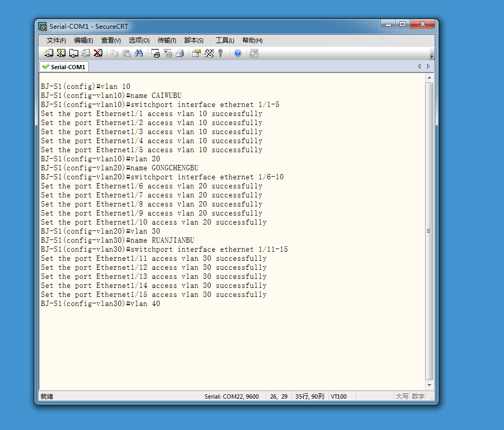Click the '26, 29' cursor position status
The height and width of the screenshot is (430, 504).
[x=279, y=396]
